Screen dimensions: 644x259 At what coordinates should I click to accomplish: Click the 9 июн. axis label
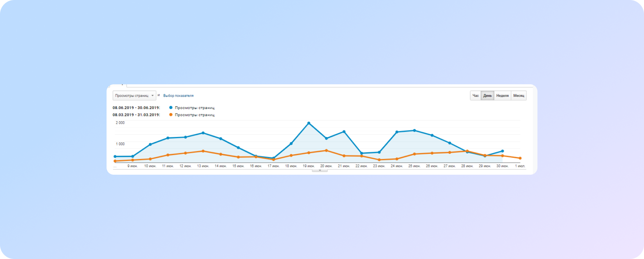132,166
